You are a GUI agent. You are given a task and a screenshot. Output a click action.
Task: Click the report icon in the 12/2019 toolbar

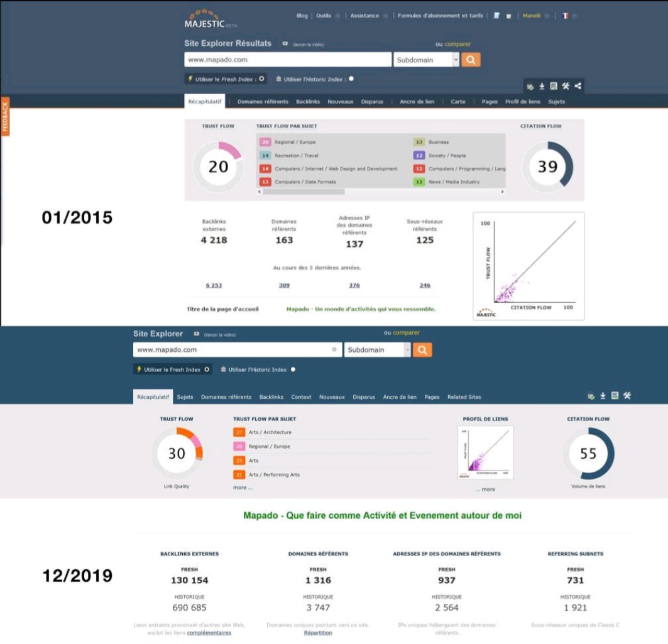click(x=615, y=396)
